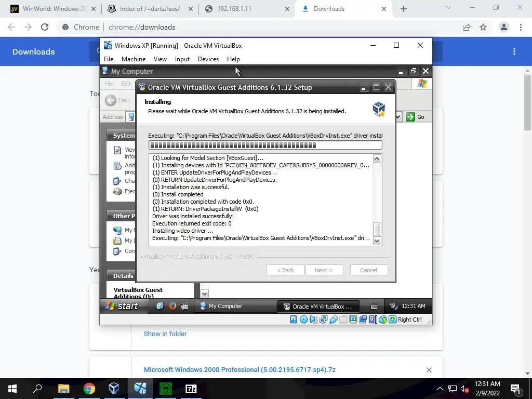Click Show in folder link

(x=165, y=334)
